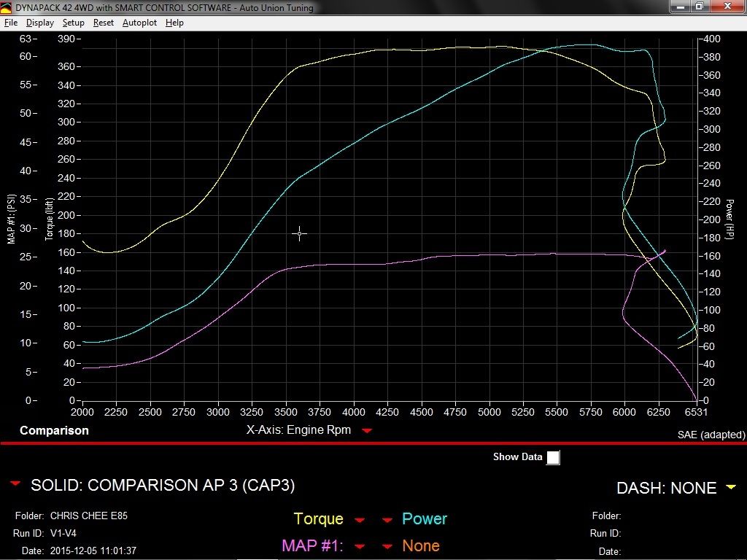Click the 400 power axis top label
Image resolution: width=747 pixels, height=560 pixels.
tap(712, 39)
